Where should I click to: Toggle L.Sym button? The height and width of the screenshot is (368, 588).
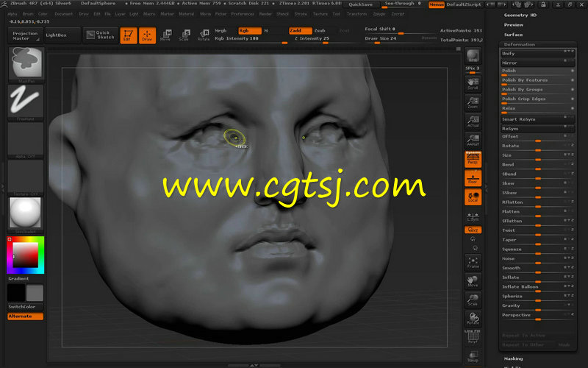click(473, 216)
